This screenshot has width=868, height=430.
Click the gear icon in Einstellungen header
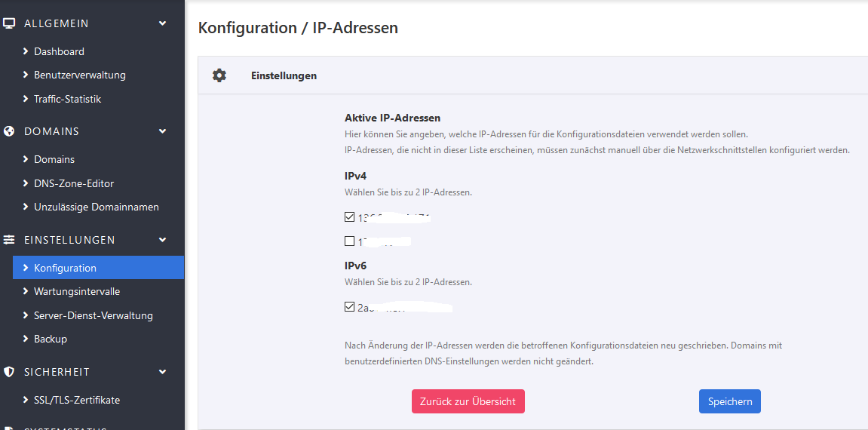pyautogui.click(x=219, y=75)
